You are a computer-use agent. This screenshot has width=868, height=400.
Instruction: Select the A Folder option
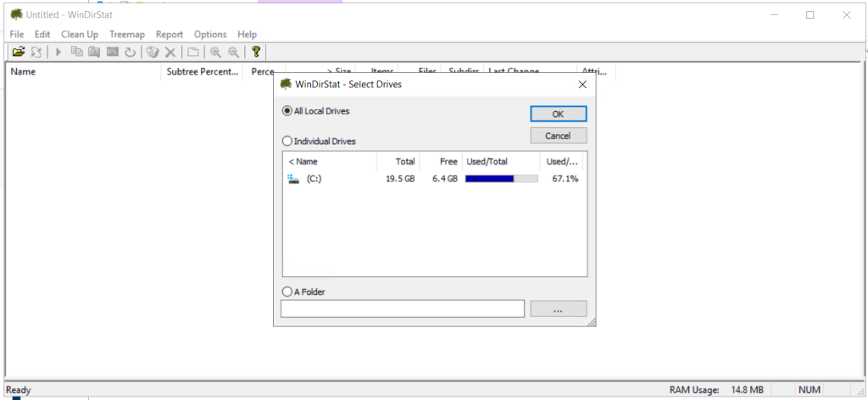click(x=303, y=292)
